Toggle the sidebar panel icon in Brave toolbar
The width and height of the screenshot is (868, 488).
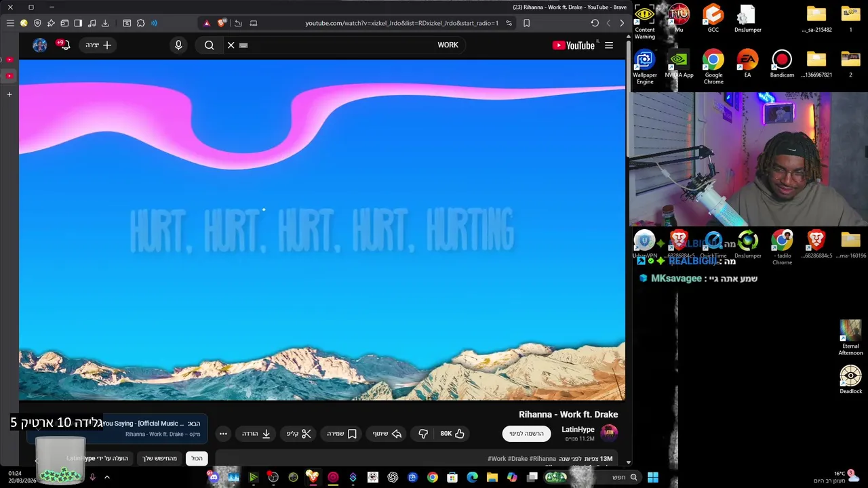click(78, 23)
